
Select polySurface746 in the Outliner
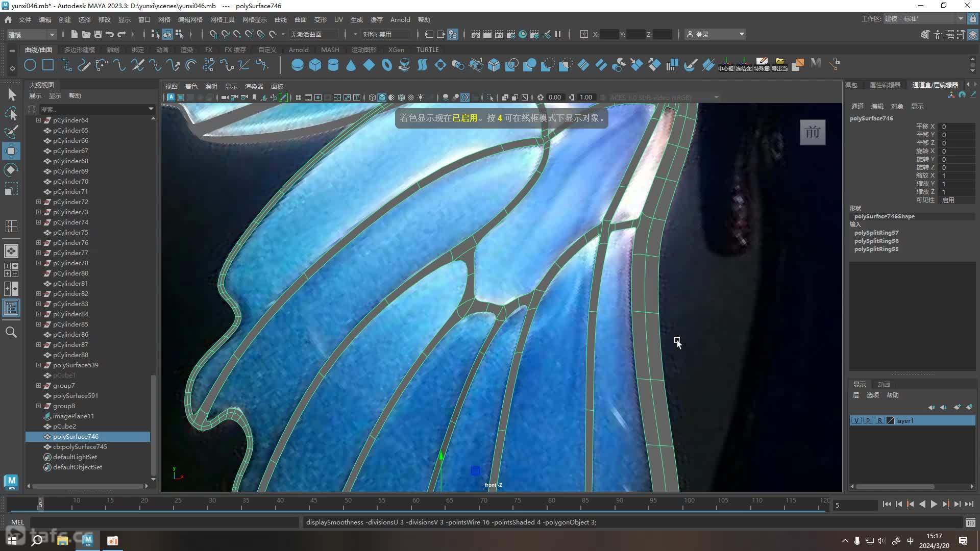tap(88, 437)
